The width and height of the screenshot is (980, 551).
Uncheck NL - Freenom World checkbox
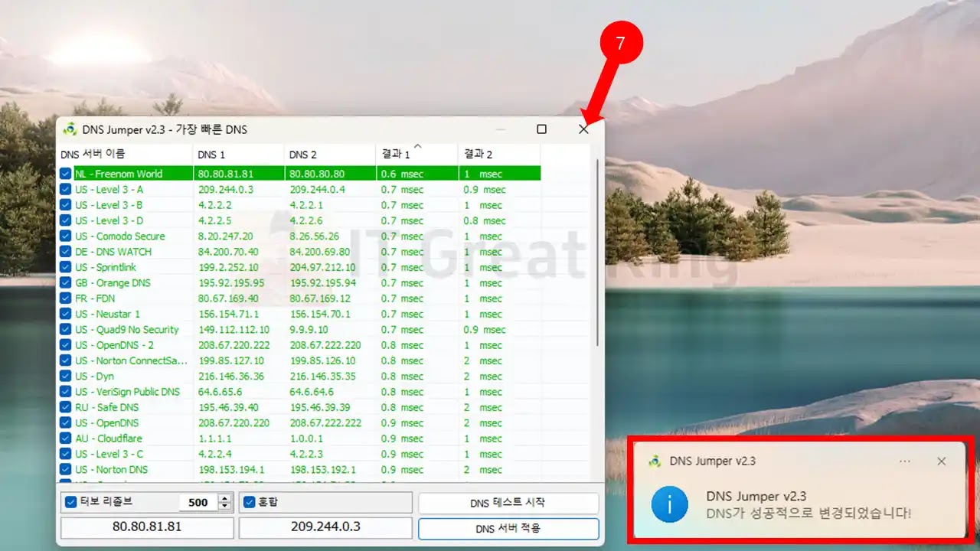click(66, 174)
